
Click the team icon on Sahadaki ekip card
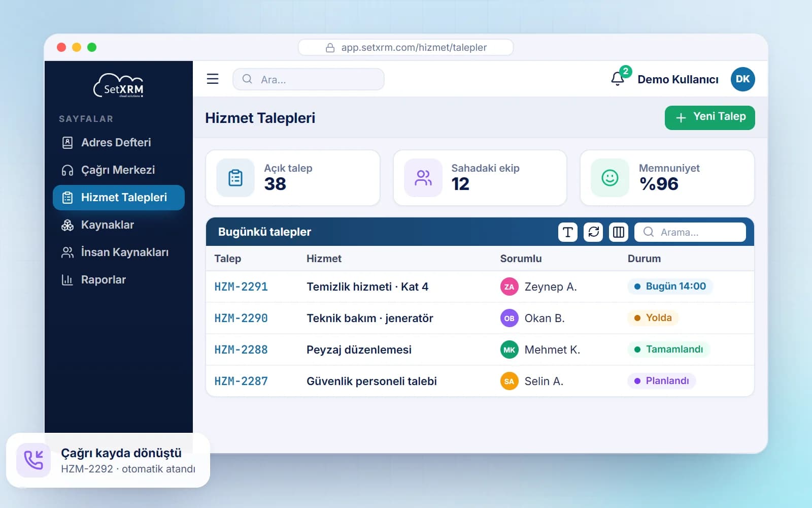(x=423, y=178)
